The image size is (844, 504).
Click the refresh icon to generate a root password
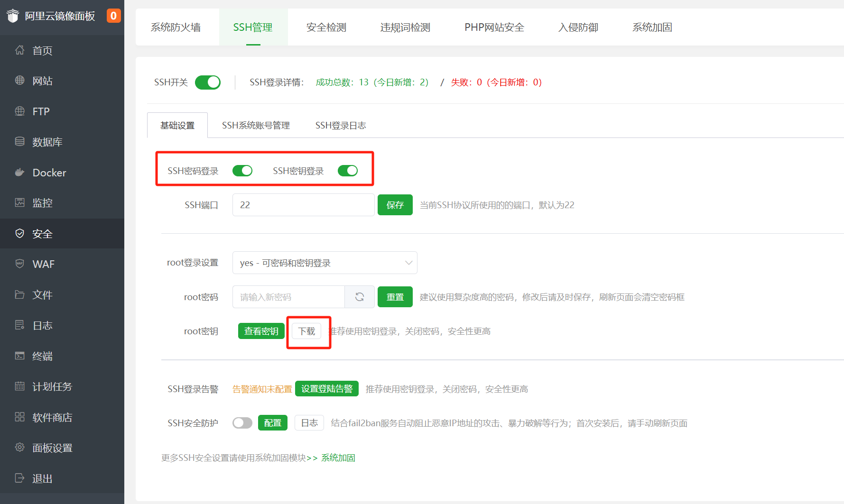coord(360,297)
